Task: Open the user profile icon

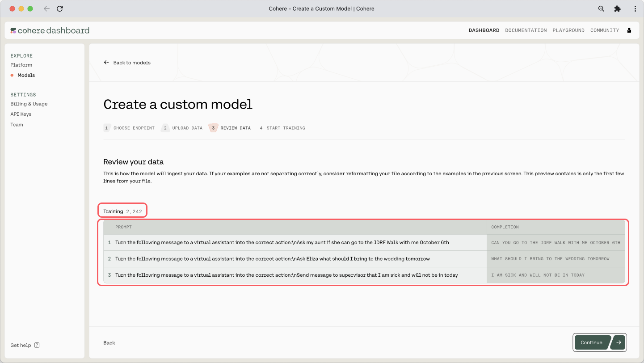Action: coord(629,30)
